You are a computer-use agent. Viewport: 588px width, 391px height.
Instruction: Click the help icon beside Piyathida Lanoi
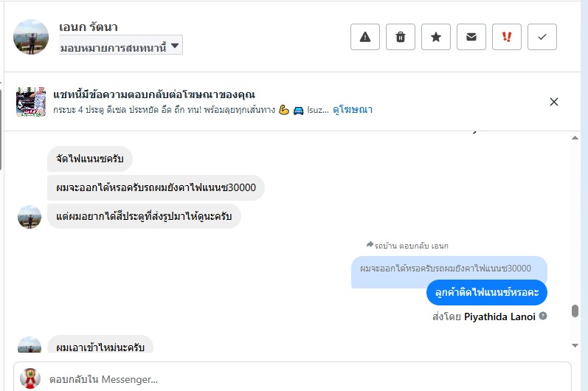click(543, 316)
